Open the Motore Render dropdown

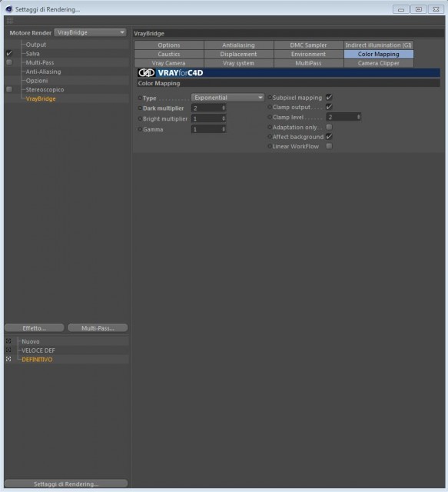point(91,32)
